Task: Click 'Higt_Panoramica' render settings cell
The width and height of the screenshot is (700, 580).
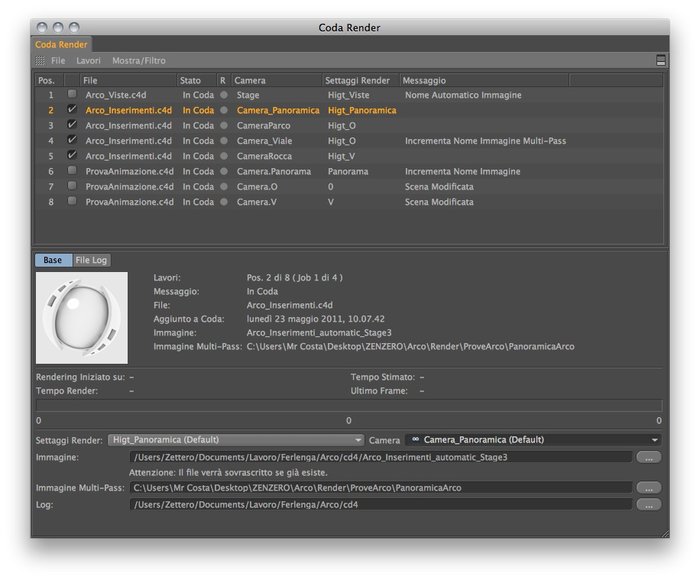Action: [x=362, y=110]
